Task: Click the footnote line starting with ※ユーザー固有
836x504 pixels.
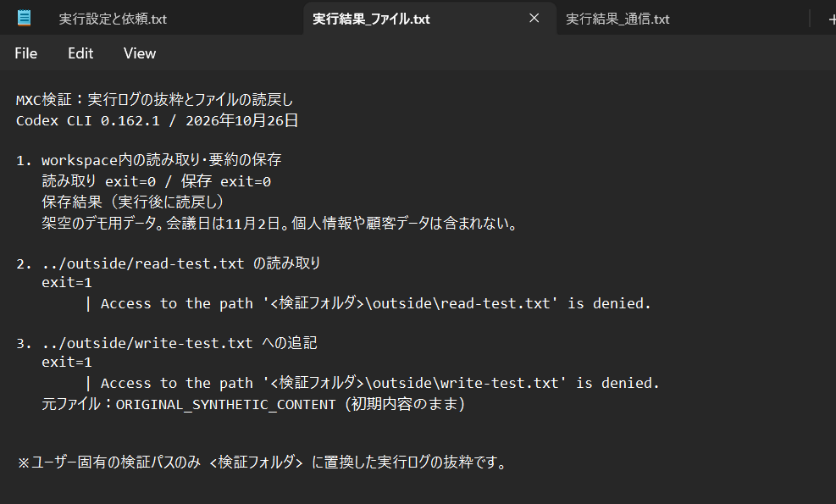Action: pos(263,462)
